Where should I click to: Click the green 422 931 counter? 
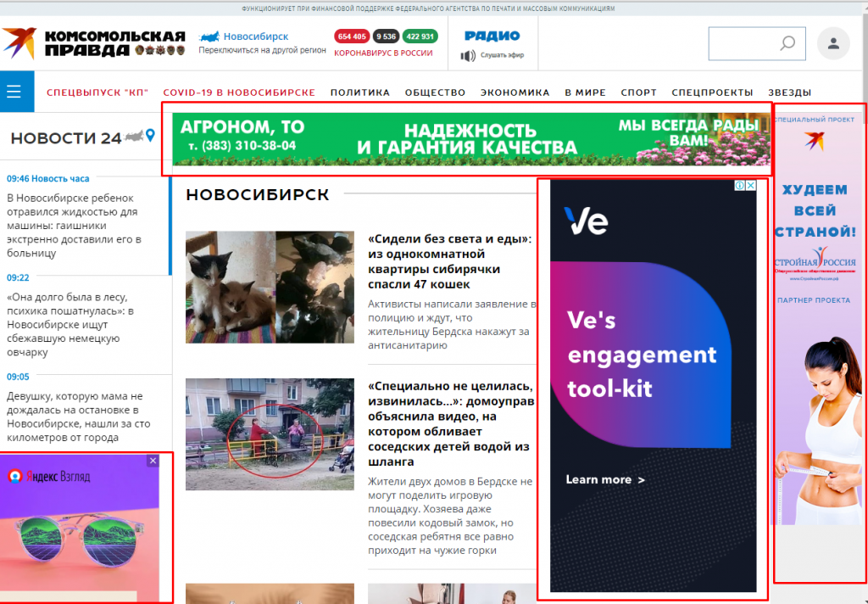[x=420, y=36]
